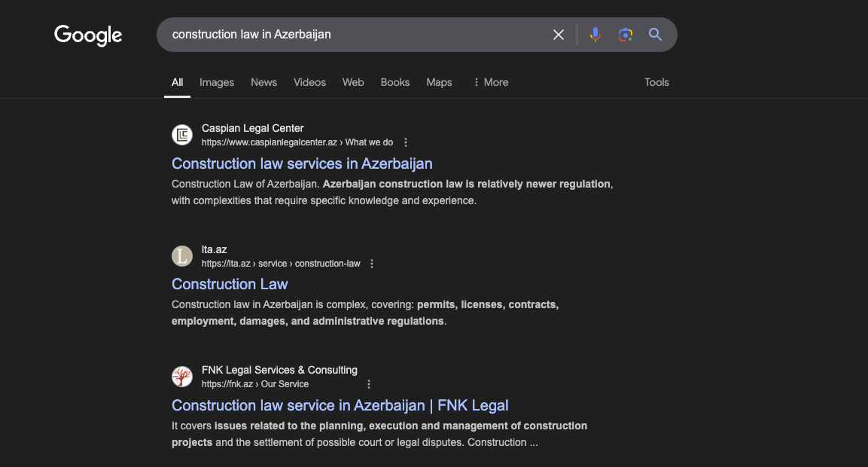Open 'Construction law service in Azerbaijan | FNK Legal'

(340, 405)
